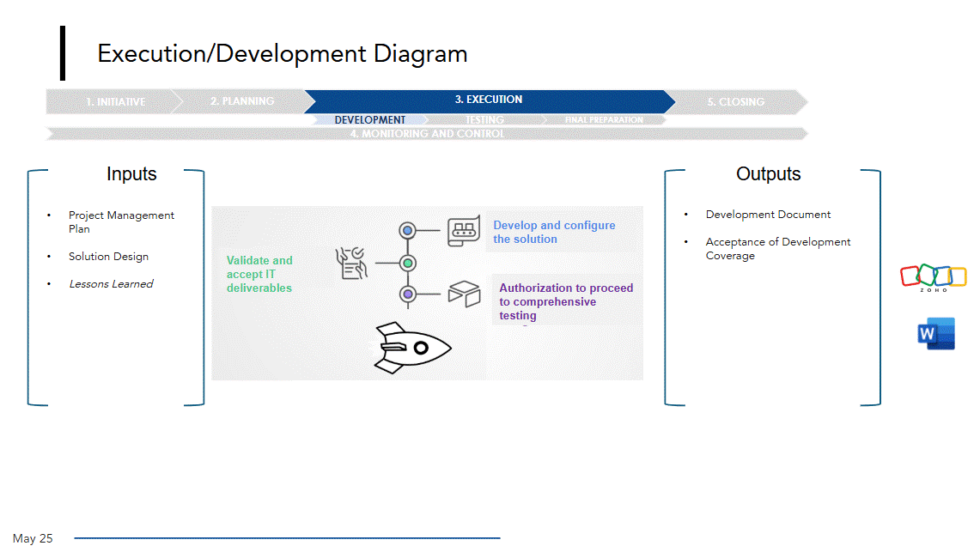Click 'Validate and accept IT deliverables' text
The width and height of the screenshot is (980, 552).
click(259, 274)
